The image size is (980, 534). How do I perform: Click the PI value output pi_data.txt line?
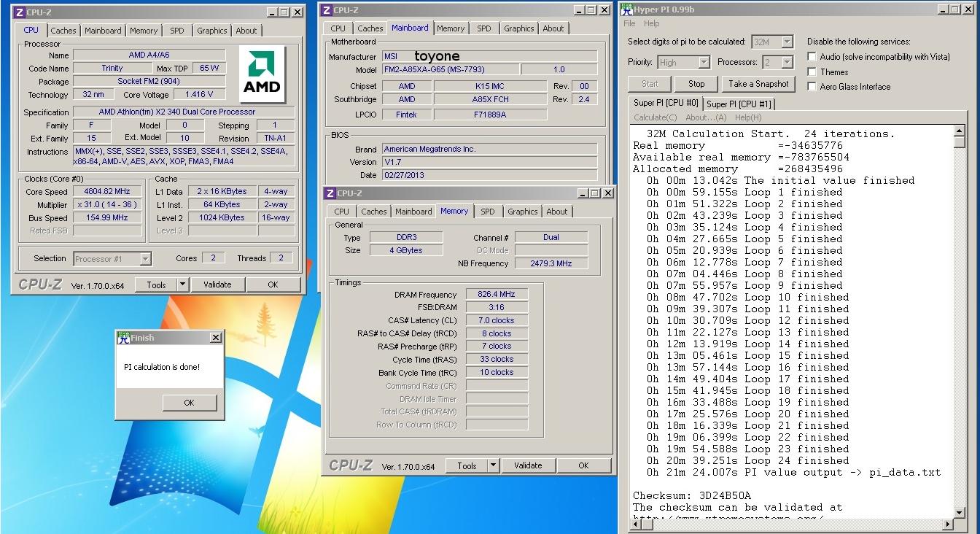[x=793, y=472]
